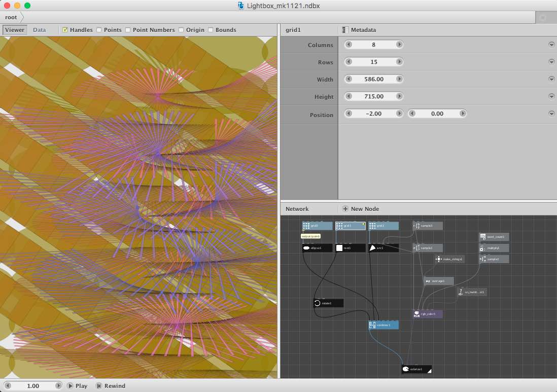557x392 pixels.
Task: Click the Height value field 715.00
Action: click(374, 96)
